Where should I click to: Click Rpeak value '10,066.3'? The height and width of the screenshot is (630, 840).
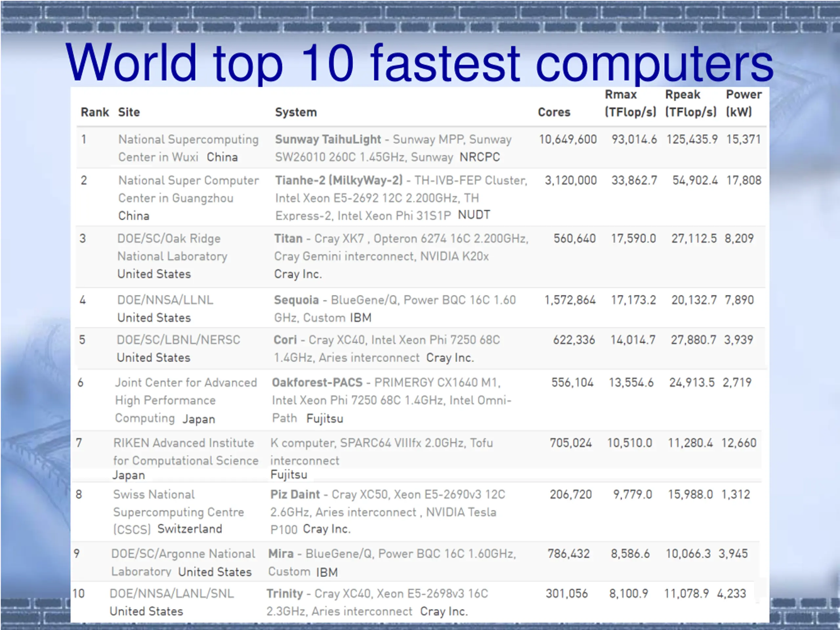coord(688,554)
